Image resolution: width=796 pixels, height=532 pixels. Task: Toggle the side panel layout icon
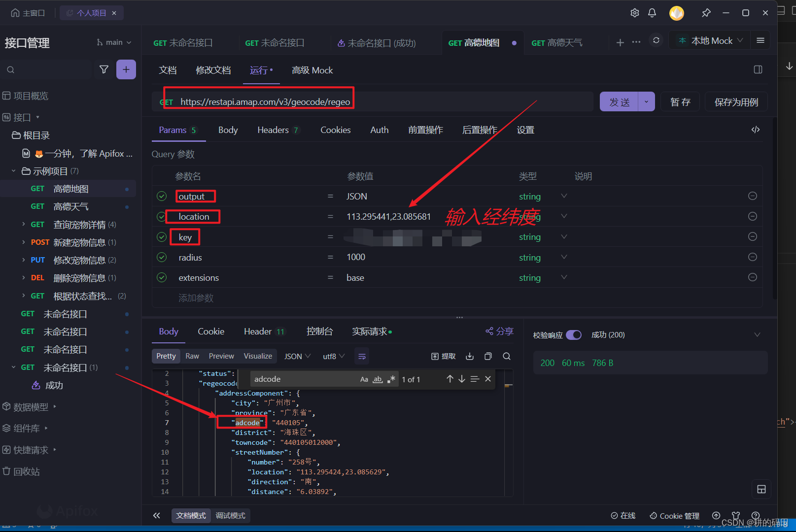[758, 69]
